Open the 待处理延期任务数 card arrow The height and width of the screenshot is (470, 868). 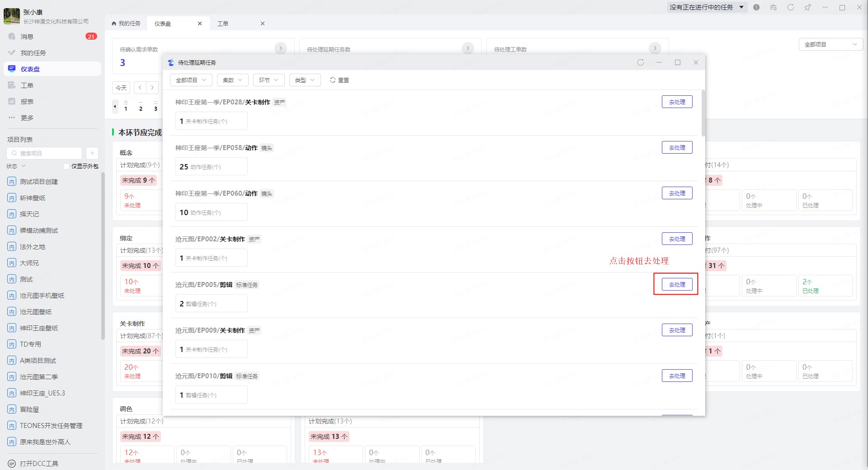tap(468, 48)
